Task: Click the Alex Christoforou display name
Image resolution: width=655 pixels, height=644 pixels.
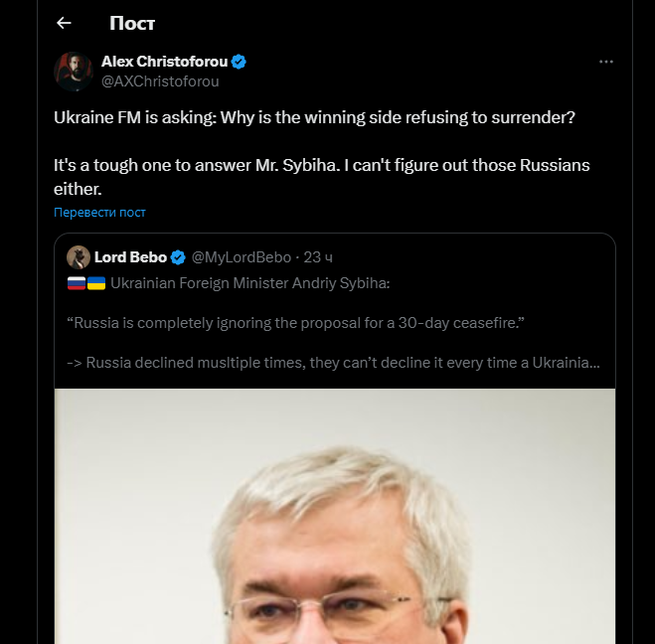Action: coord(164,62)
